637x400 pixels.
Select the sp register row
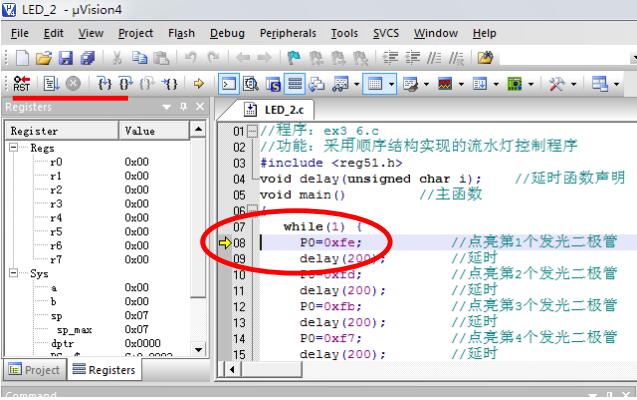pyautogui.click(x=98, y=316)
